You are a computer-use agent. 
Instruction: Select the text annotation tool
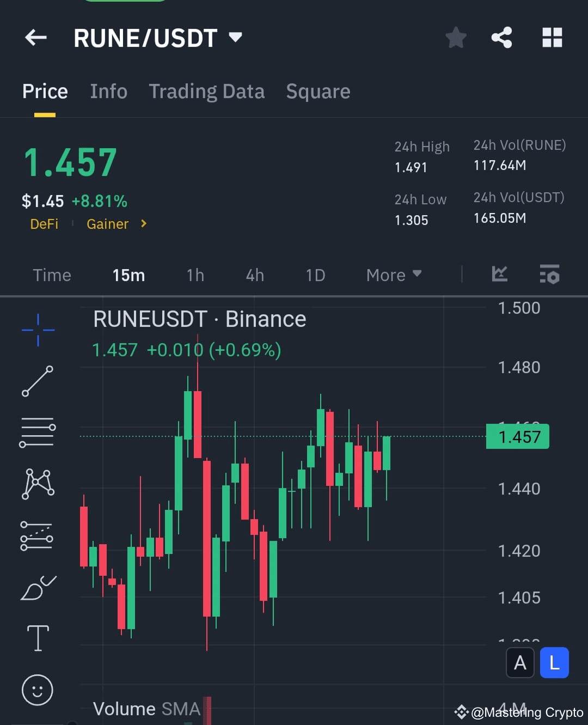pos(38,637)
